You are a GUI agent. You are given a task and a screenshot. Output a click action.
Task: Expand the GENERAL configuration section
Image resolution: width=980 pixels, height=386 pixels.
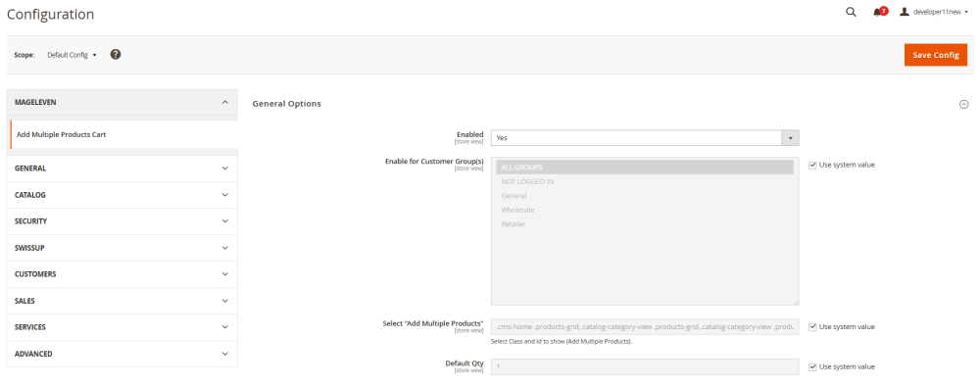122,168
